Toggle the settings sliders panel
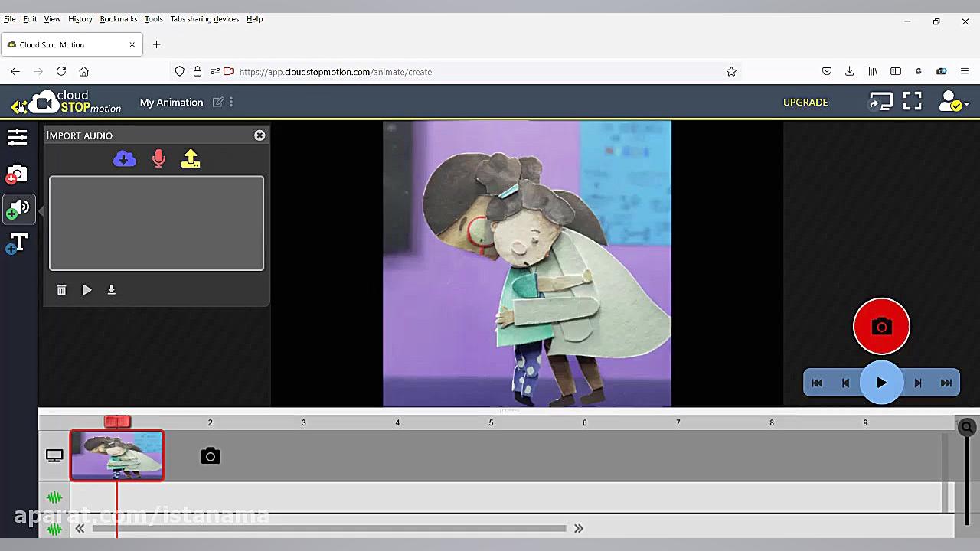This screenshot has width=980, height=551. tap(18, 137)
